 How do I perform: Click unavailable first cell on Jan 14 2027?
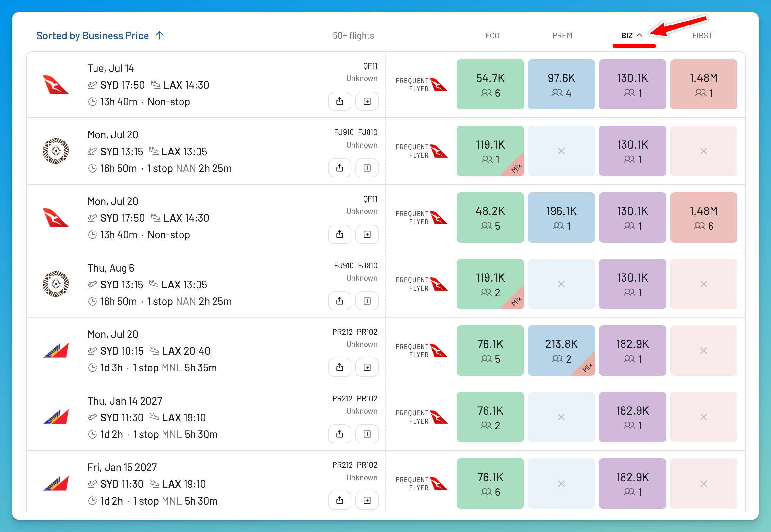tap(704, 417)
